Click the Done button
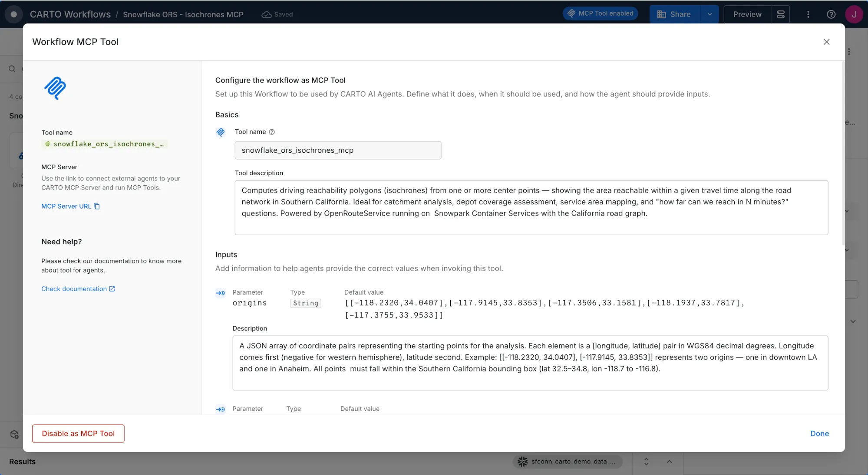This screenshot has height=475, width=868. [x=819, y=433]
